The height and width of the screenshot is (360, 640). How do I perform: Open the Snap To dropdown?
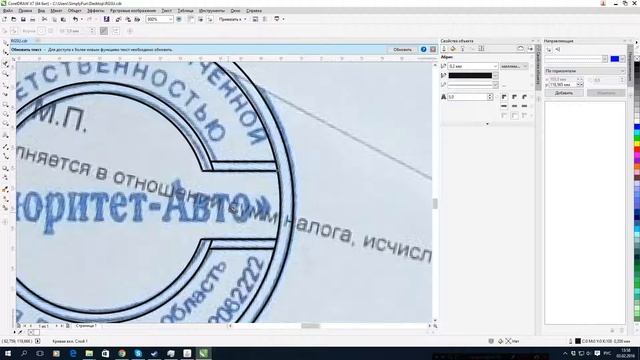pos(232,19)
